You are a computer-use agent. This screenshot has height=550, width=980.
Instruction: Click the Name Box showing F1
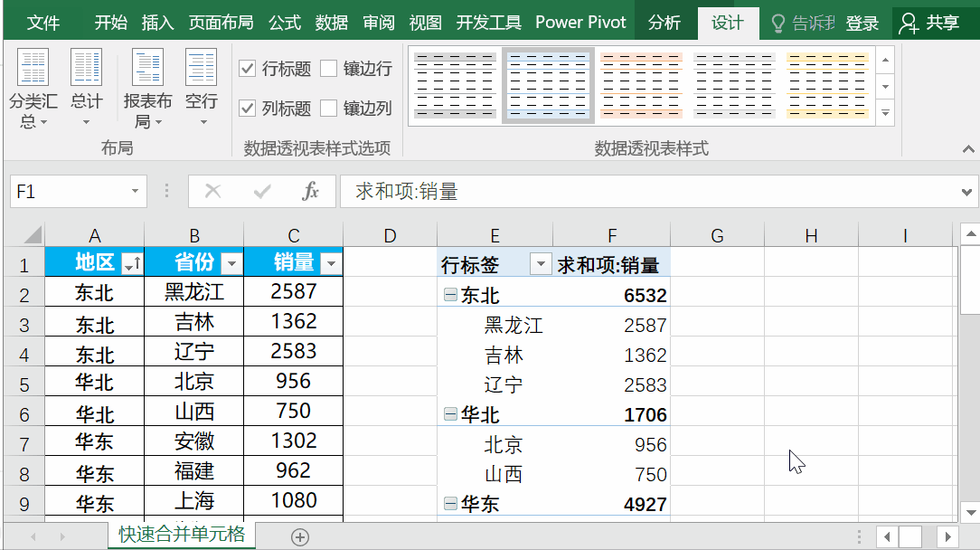coord(68,191)
